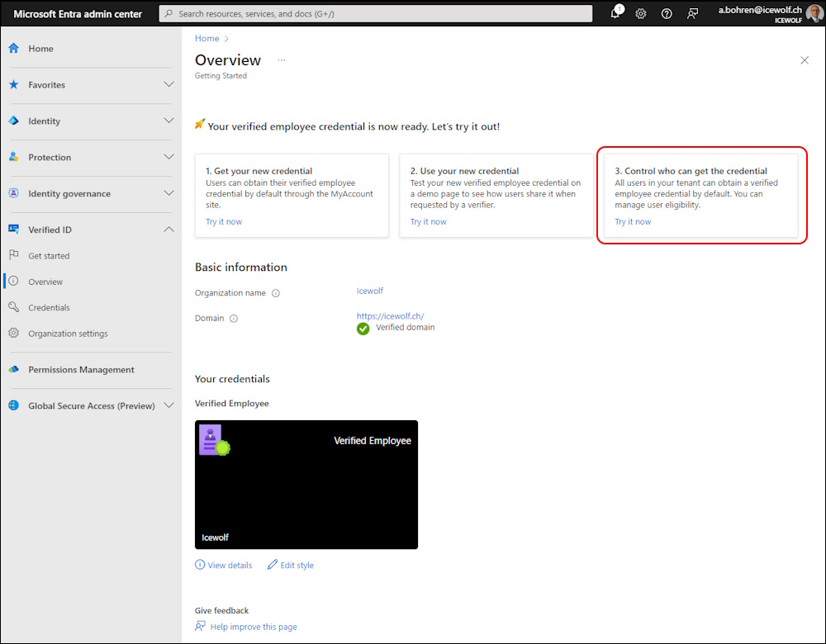Screen dimensions: 826x644
Task: Click the Verified ID label in sidebar
Action: tap(50, 230)
